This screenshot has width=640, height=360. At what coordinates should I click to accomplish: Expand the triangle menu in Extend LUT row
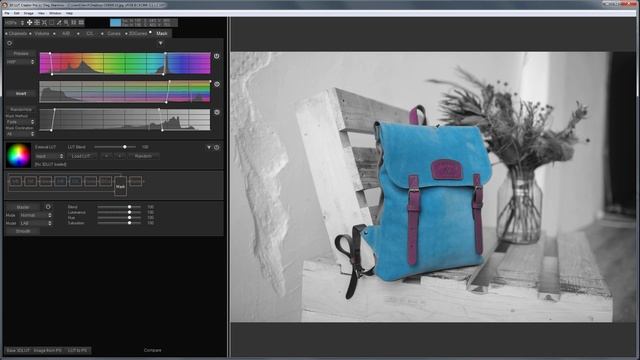point(209,147)
